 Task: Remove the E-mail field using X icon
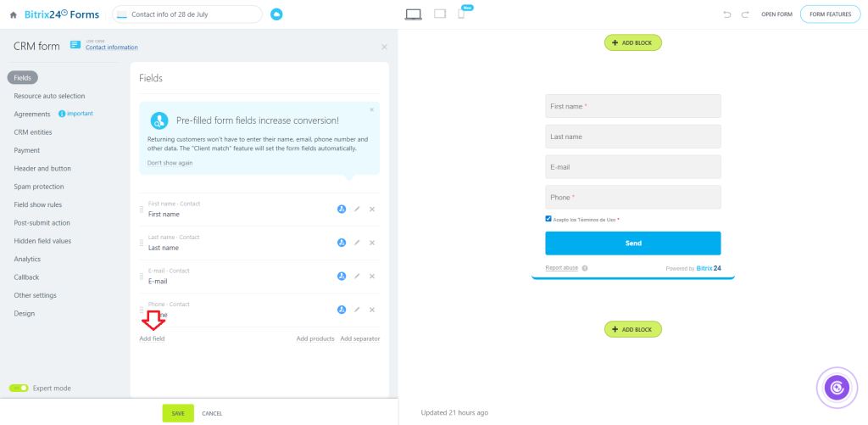tap(372, 276)
